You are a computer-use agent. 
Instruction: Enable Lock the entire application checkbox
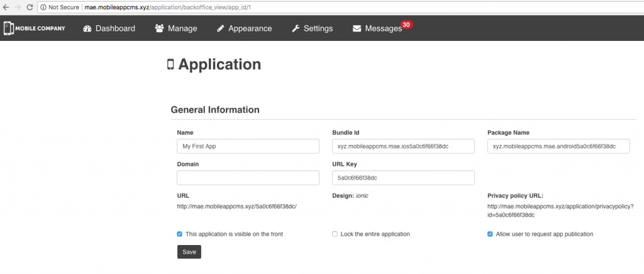(x=335, y=234)
